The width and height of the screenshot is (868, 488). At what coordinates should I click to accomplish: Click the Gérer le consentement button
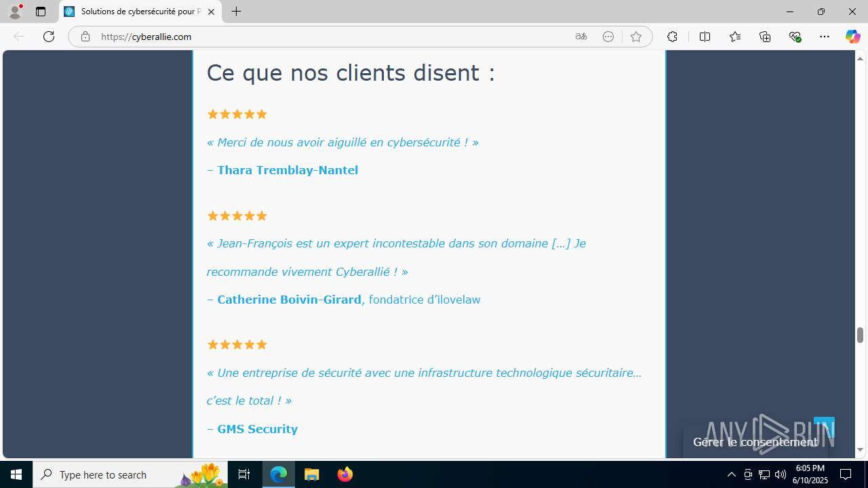pos(755,442)
